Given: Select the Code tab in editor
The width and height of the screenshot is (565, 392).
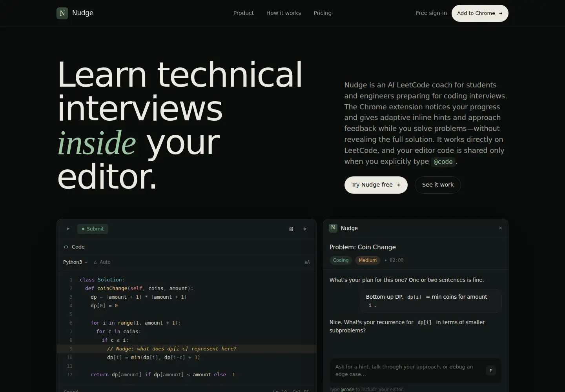Looking at the screenshot, I should point(74,247).
